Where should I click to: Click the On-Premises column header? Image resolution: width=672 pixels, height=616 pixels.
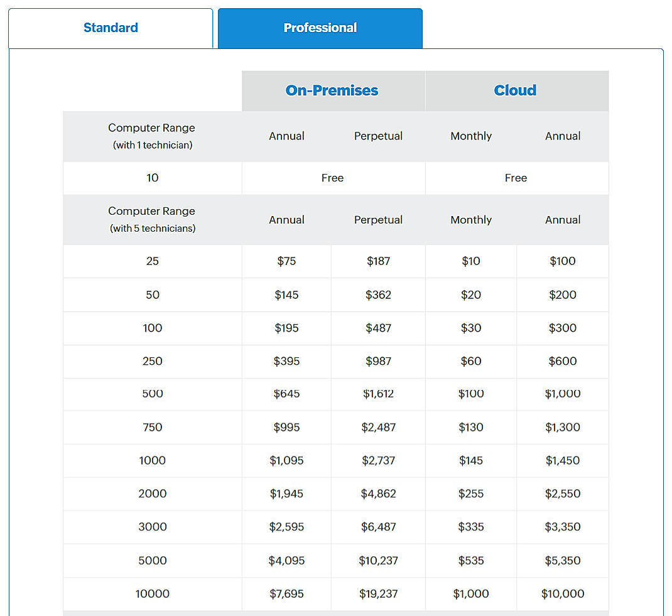tap(332, 90)
